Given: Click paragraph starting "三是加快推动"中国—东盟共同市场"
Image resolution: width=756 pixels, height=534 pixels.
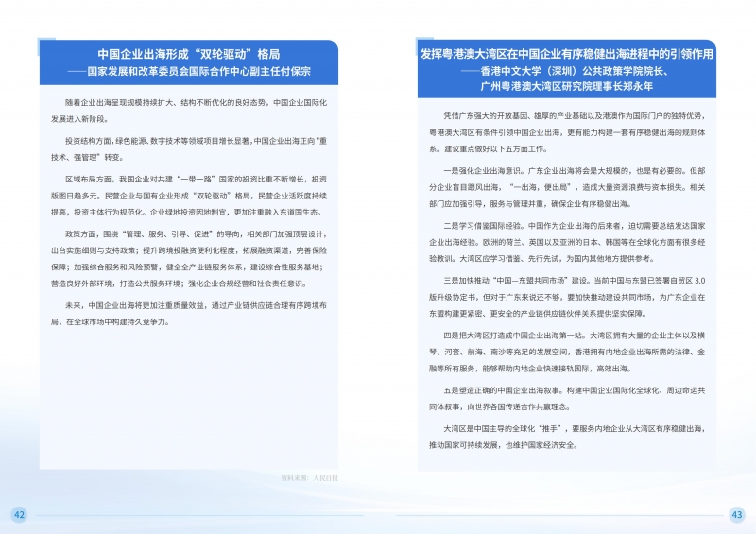Looking at the screenshot, I should 567,297.
